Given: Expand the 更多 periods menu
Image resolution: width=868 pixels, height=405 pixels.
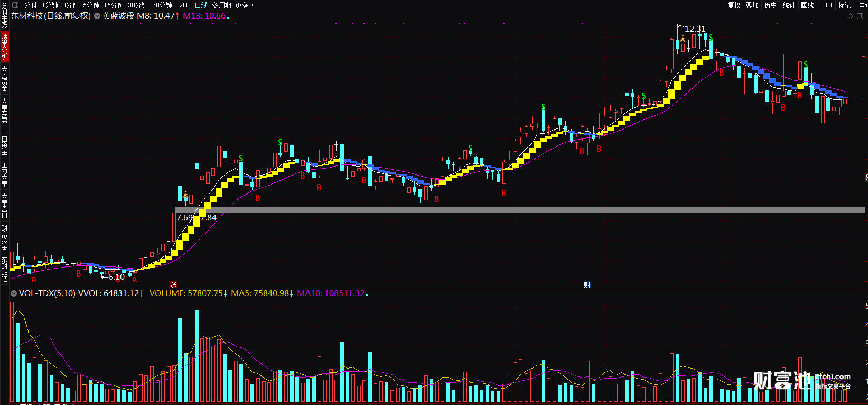Looking at the screenshot, I should click(x=244, y=5).
